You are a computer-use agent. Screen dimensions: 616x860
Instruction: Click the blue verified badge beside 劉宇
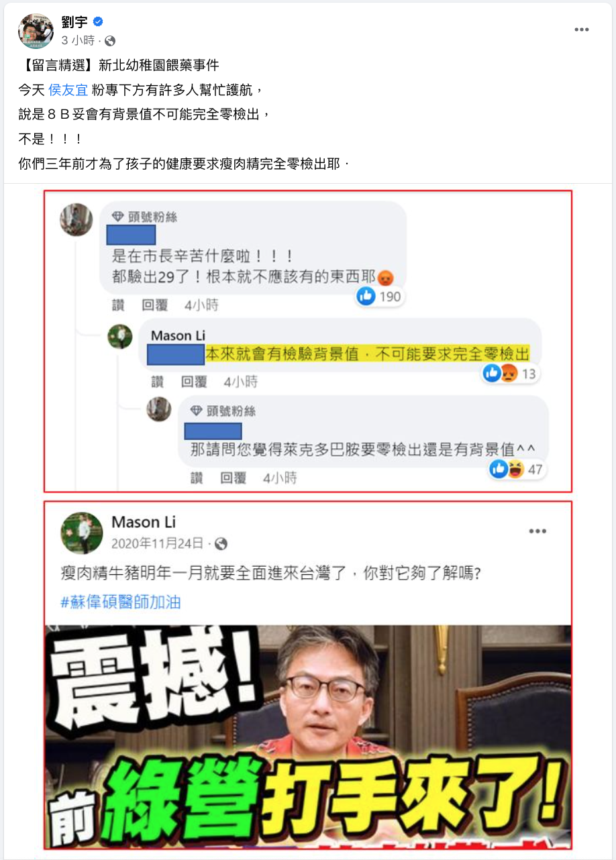click(x=98, y=22)
